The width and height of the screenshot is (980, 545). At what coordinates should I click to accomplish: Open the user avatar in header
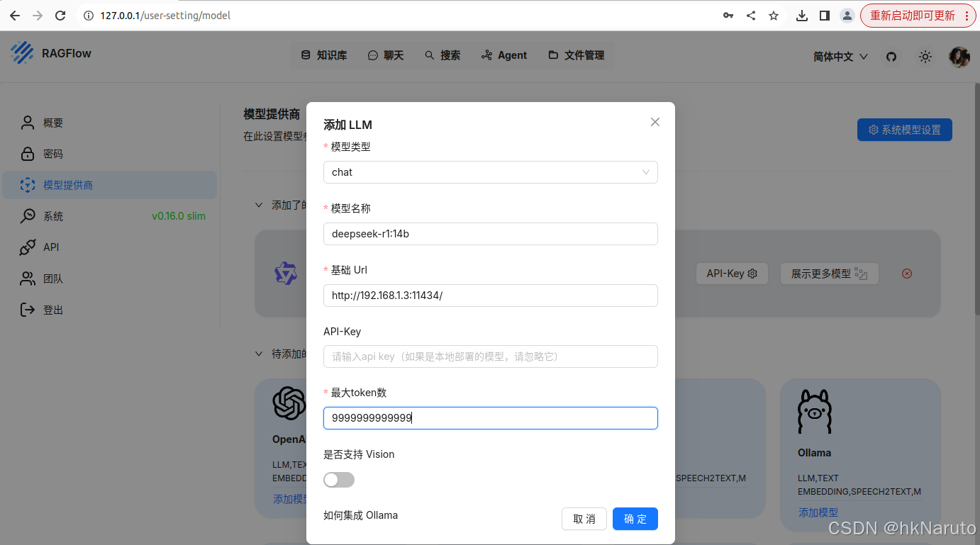tap(959, 57)
